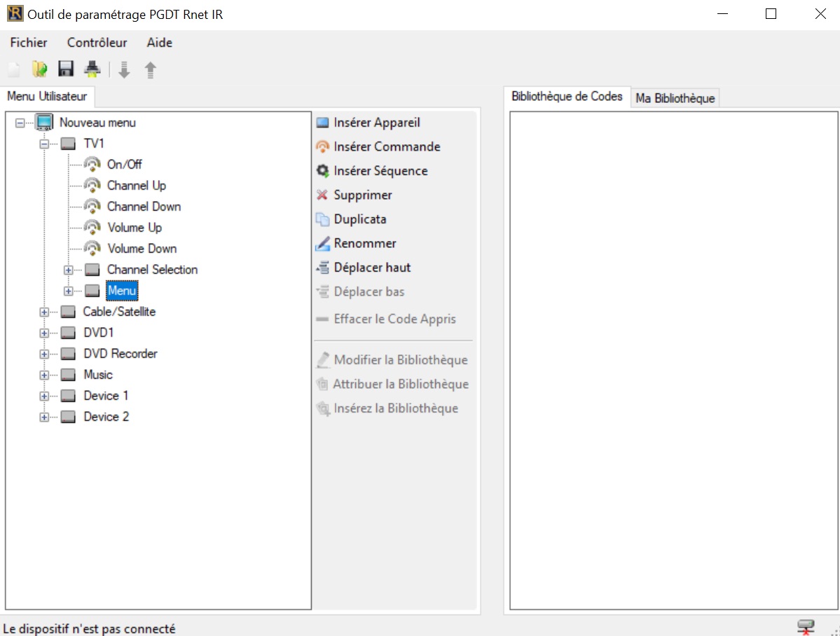
Task: Open the Fichier menu
Action: coord(29,43)
